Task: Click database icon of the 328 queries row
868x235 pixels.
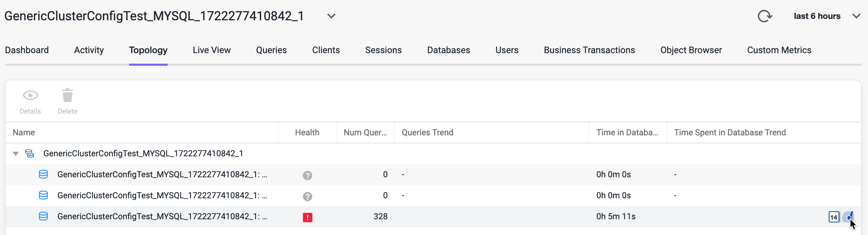Action: pyautogui.click(x=43, y=216)
